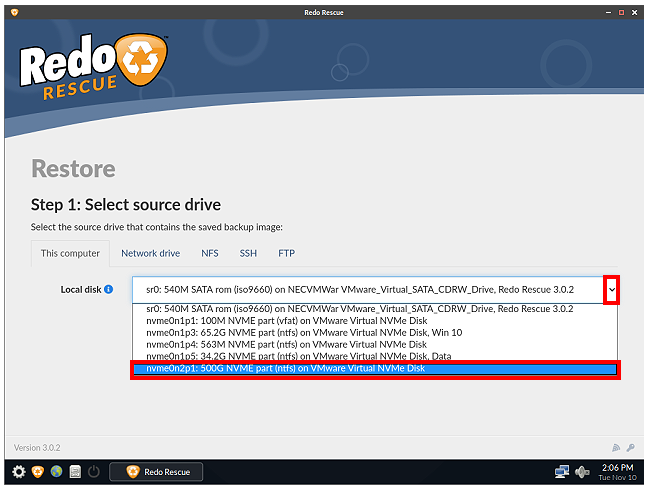Image resolution: width=651 pixels, height=489 pixels.
Task: Select nvme0n1p4 563M ntfs partition
Action: [x=375, y=345]
